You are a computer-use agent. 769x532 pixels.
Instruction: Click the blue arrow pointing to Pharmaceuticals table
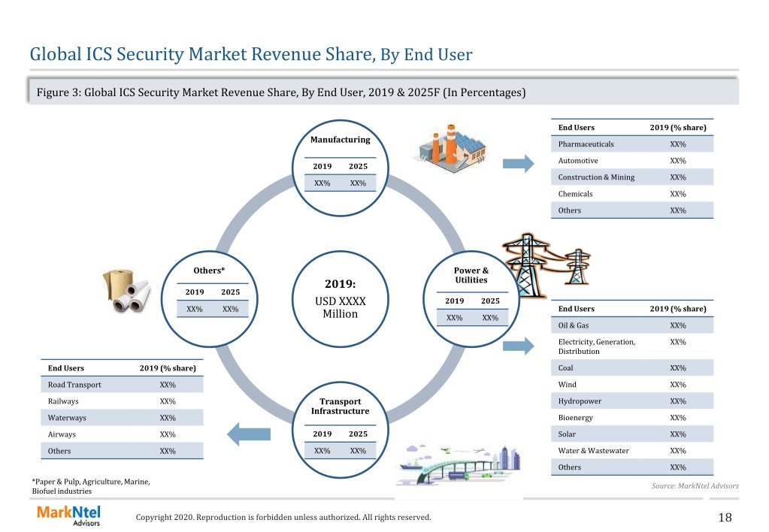click(518, 163)
